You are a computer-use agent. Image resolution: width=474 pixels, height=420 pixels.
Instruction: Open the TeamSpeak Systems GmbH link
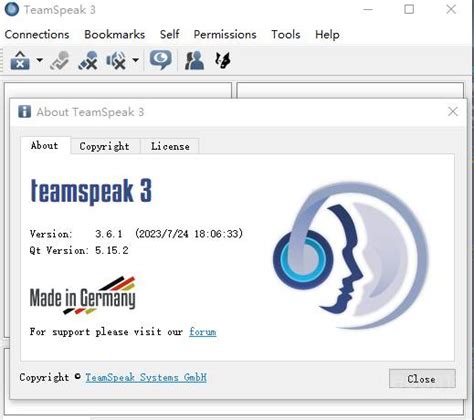point(146,377)
